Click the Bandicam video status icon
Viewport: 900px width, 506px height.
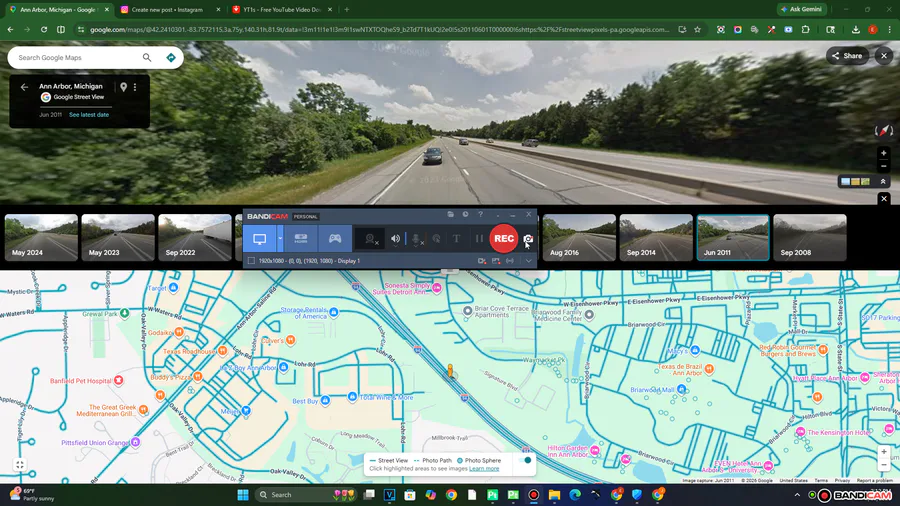point(482,261)
